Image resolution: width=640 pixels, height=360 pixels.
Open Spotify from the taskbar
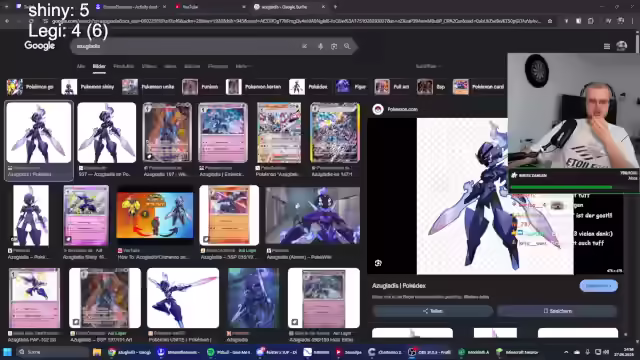click(x=228, y=352)
